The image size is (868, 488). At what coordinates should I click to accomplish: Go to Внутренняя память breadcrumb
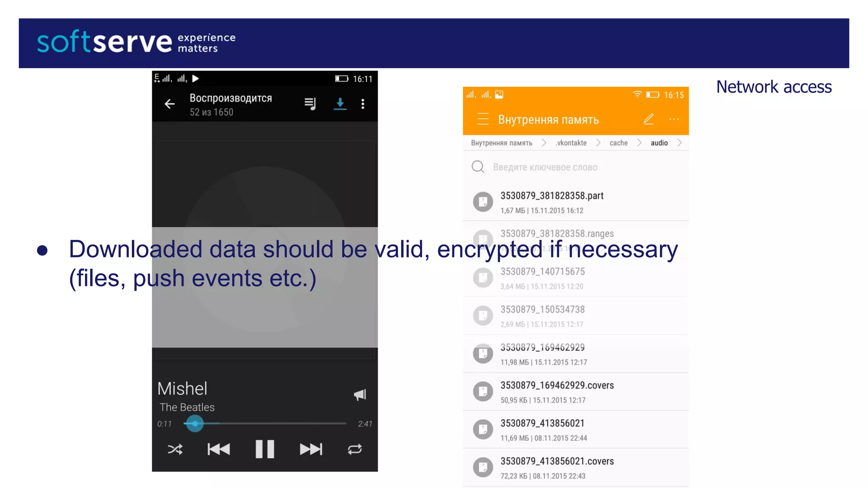501,143
